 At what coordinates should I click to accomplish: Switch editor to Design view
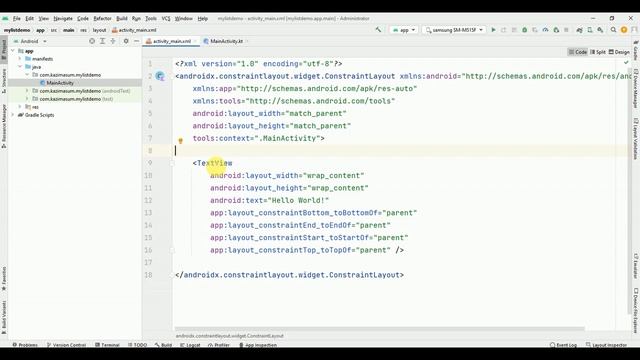point(619,52)
